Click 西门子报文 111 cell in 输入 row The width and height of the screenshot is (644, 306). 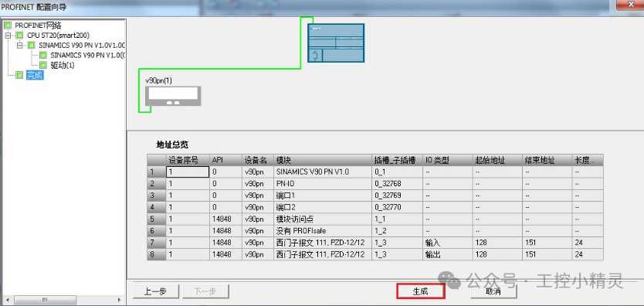pos(323,243)
